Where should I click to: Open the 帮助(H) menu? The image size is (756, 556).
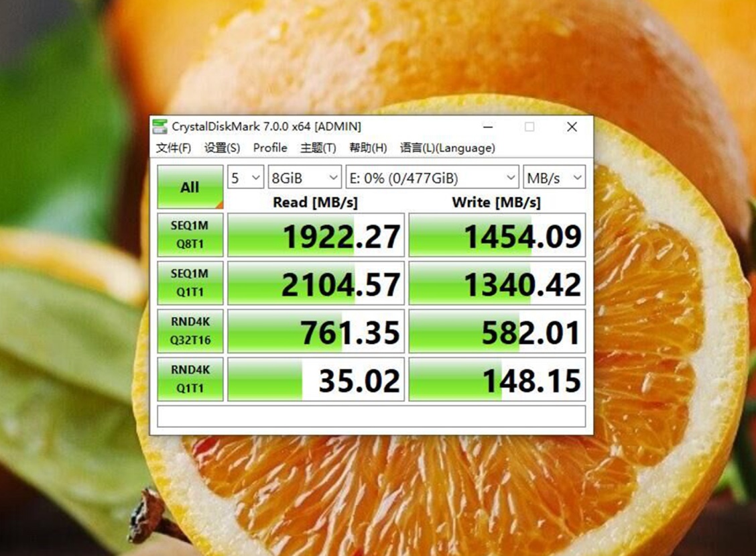click(x=368, y=148)
